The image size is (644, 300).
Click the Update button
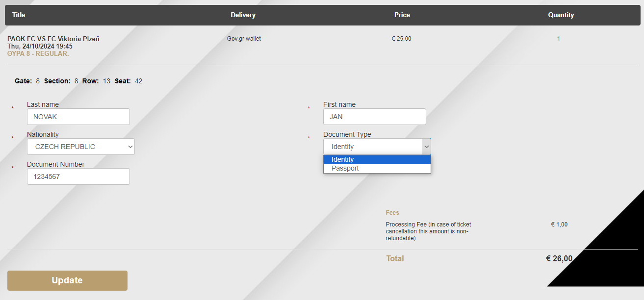pos(67,280)
